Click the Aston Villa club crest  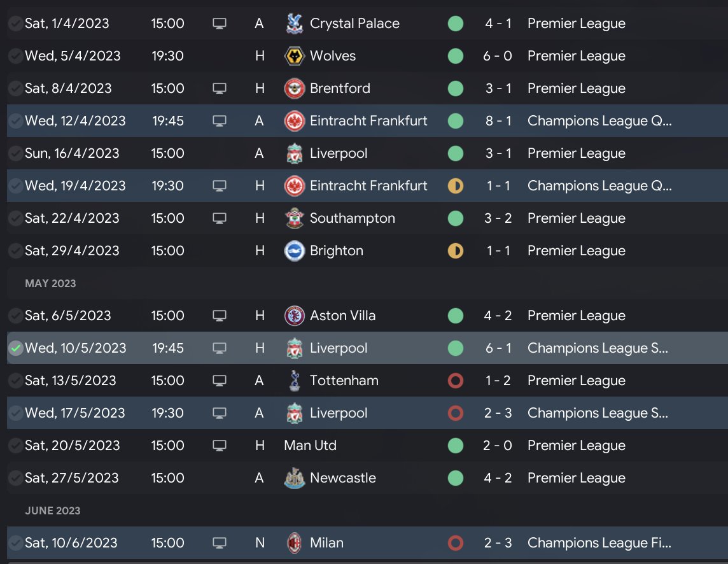click(x=293, y=316)
